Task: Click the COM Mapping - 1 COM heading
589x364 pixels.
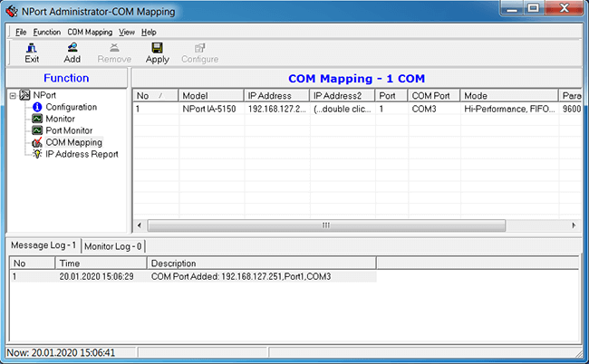Action: coord(356,79)
